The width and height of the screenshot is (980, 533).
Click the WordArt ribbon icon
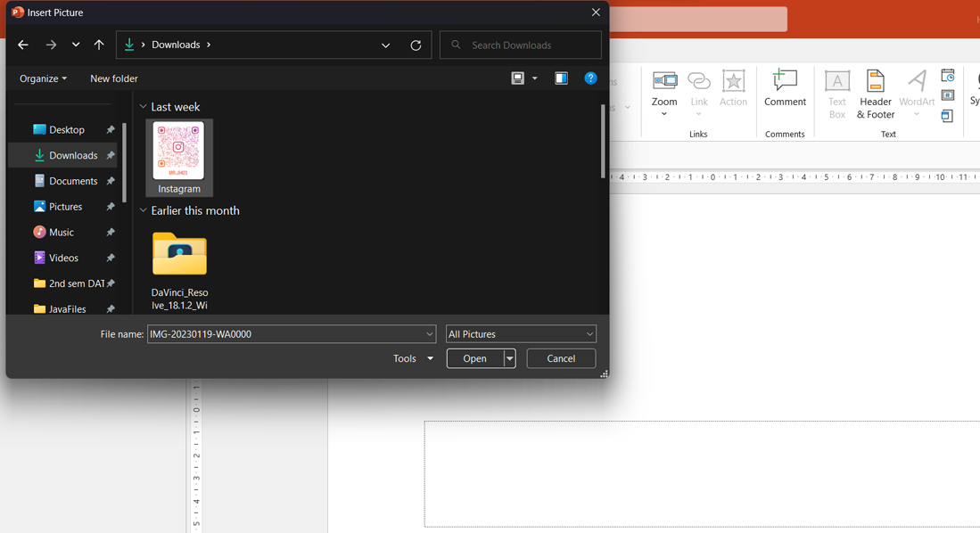(x=917, y=94)
